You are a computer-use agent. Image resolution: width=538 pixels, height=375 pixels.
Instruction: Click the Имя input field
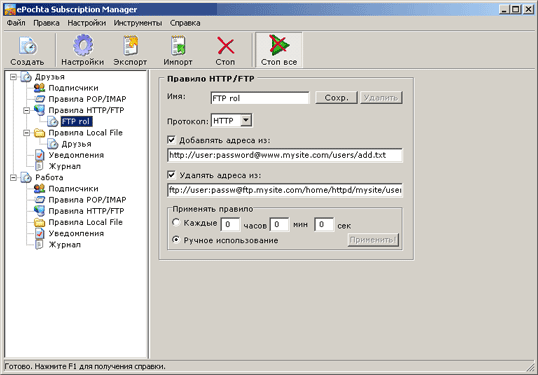click(x=260, y=98)
